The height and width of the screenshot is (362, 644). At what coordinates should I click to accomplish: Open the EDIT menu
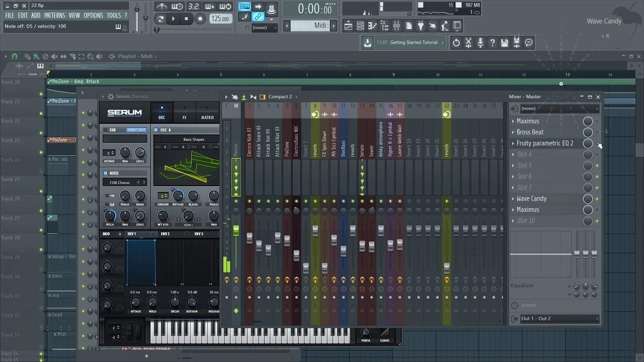pyautogui.click(x=23, y=16)
